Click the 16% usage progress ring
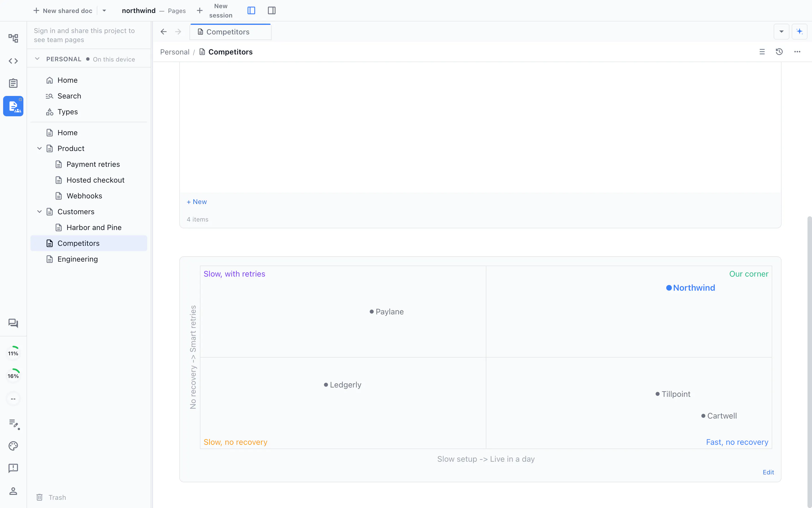The width and height of the screenshot is (812, 508). [13, 376]
